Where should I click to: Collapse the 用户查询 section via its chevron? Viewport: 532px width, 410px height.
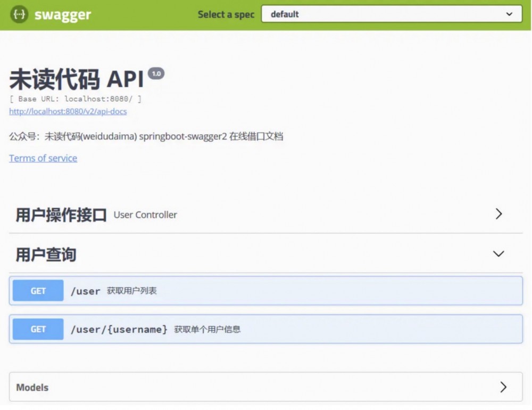click(498, 254)
